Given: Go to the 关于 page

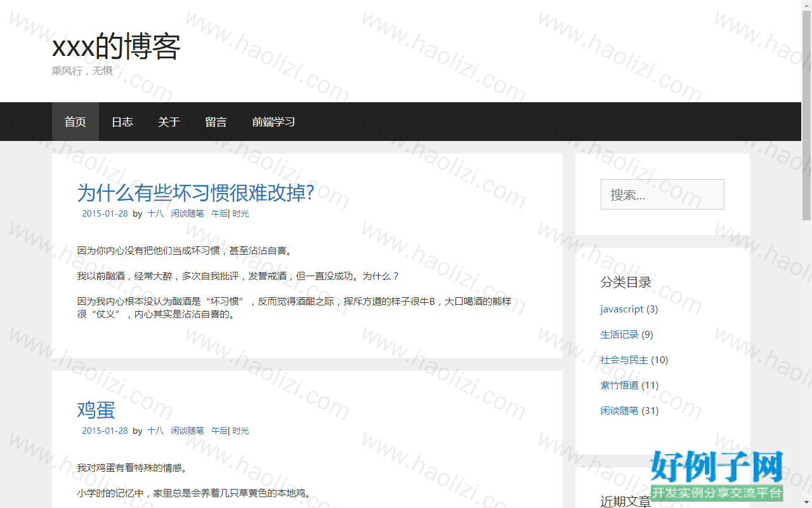Looking at the screenshot, I should pos(169,122).
